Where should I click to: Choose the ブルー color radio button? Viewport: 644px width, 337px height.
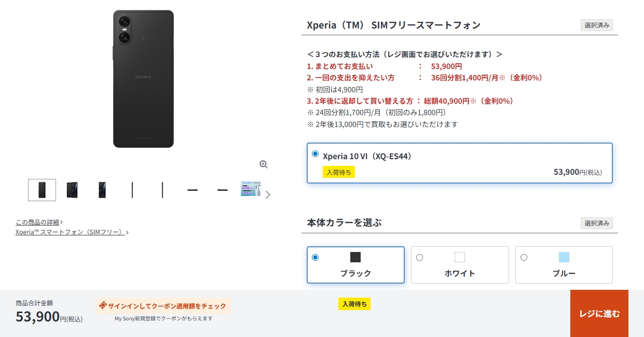click(x=524, y=258)
